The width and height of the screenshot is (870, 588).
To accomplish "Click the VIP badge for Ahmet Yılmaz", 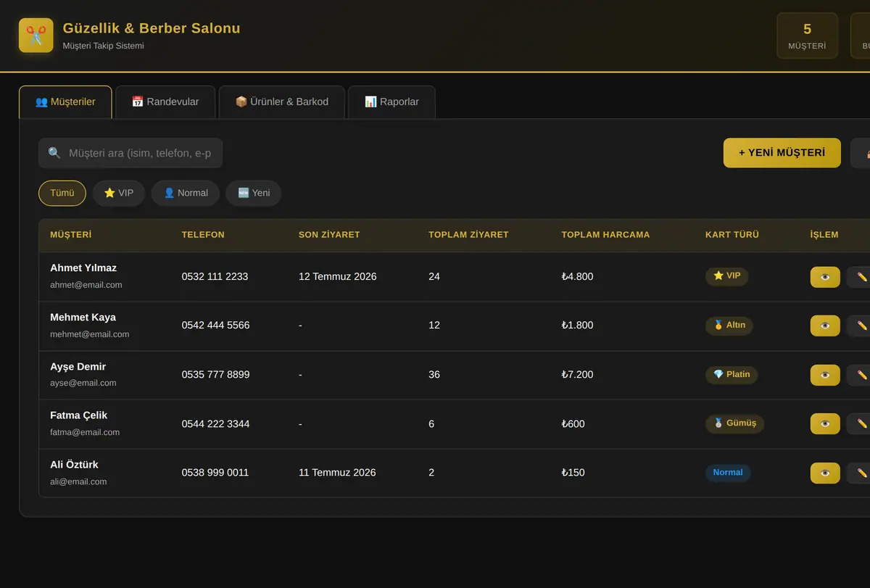I will coord(726,276).
